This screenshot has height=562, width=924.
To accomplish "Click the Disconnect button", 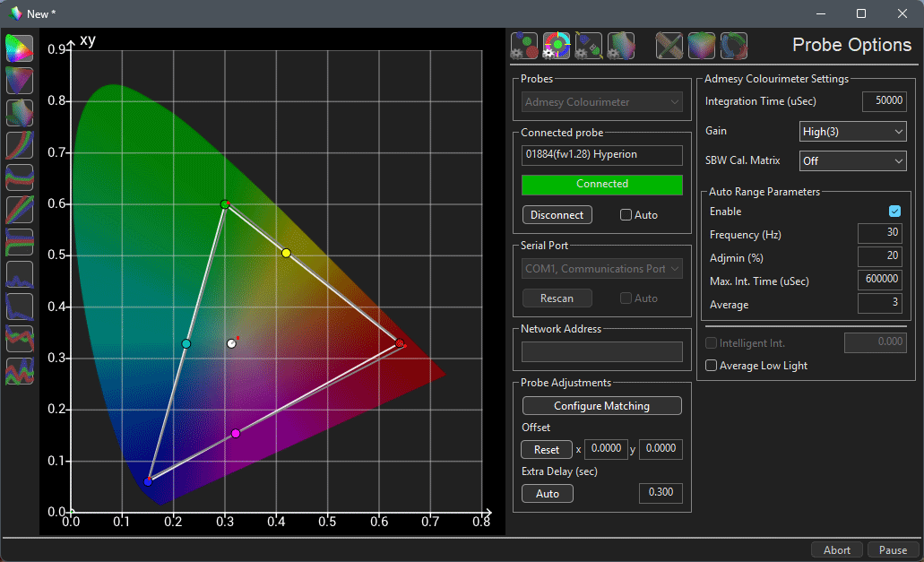I will point(557,215).
